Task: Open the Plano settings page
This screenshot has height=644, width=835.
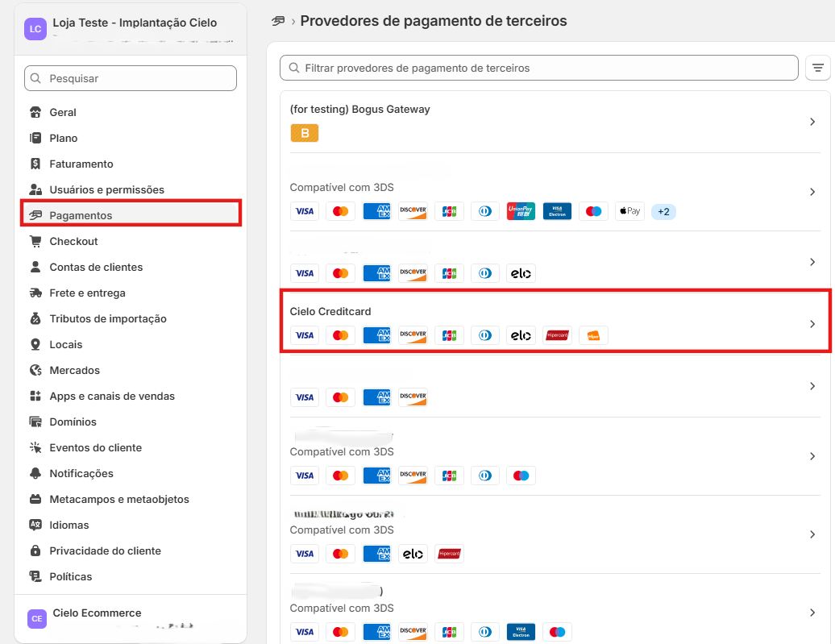Action: pyautogui.click(x=64, y=138)
